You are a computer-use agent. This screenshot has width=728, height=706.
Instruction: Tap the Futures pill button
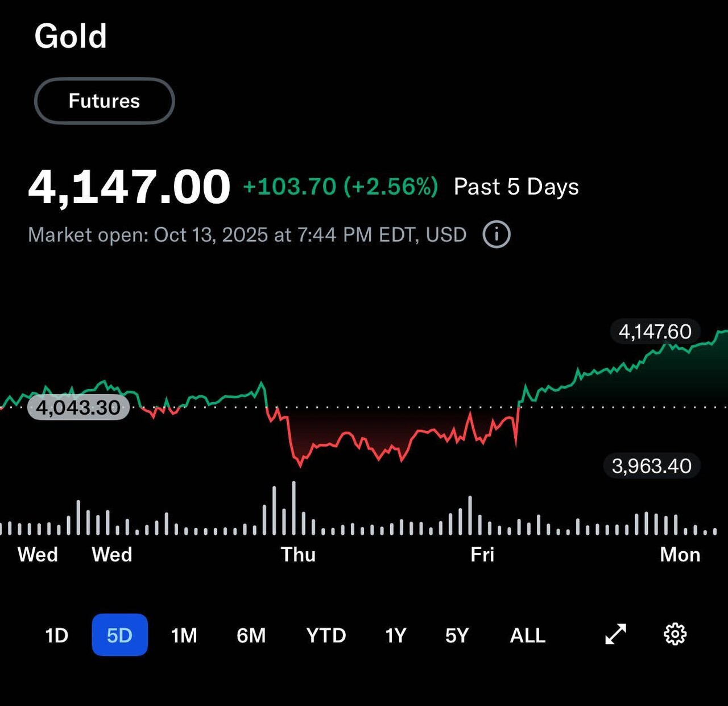click(104, 101)
